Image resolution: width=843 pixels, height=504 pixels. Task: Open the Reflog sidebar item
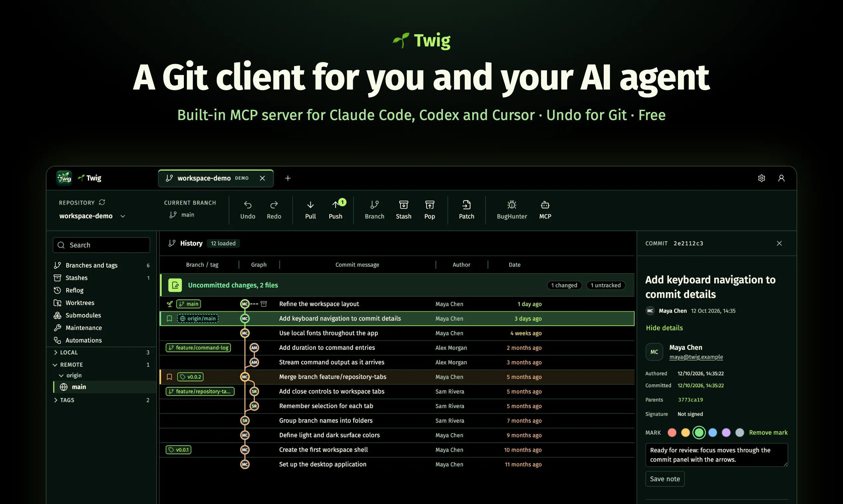[102, 290]
